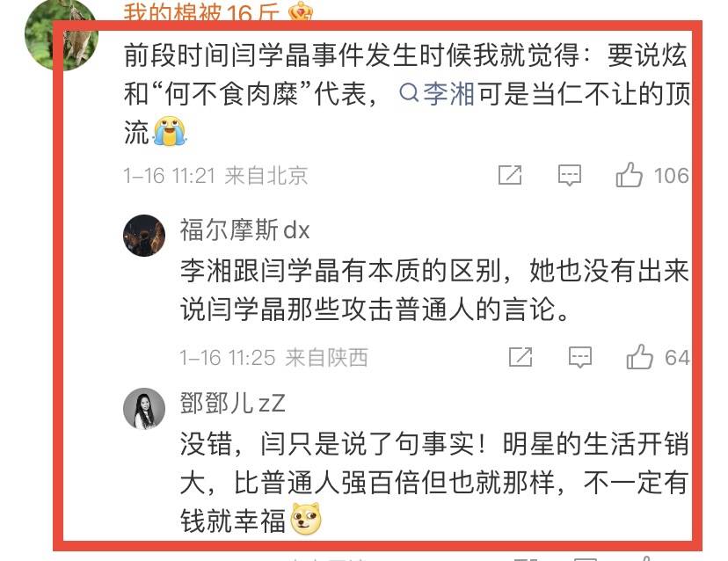The image size is (728, 561).
Task: View 鄧鄧儿zZ's black-and-white avatar
Action: 144,409
